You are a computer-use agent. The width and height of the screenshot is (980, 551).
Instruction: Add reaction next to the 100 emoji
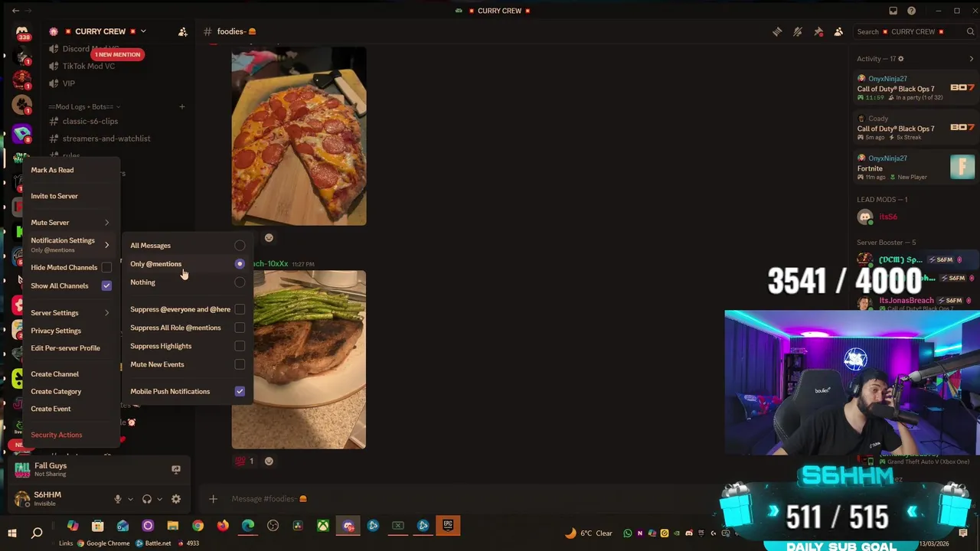(x=269, y=461)
